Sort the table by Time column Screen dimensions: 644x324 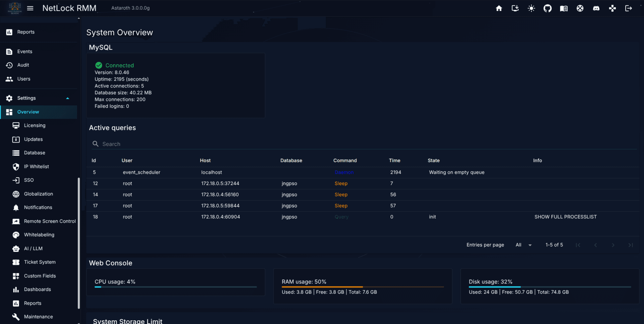point(394,160)
